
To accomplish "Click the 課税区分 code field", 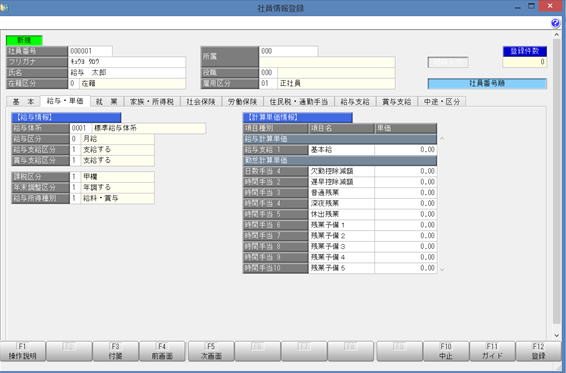I will point(75,177).
